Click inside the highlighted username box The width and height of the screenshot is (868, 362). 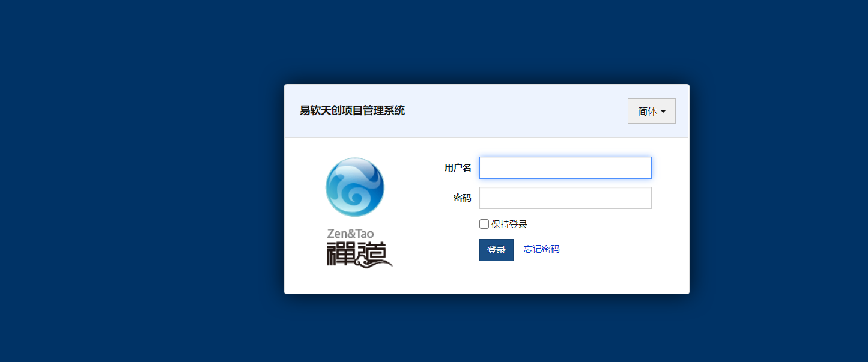point(565,167)
